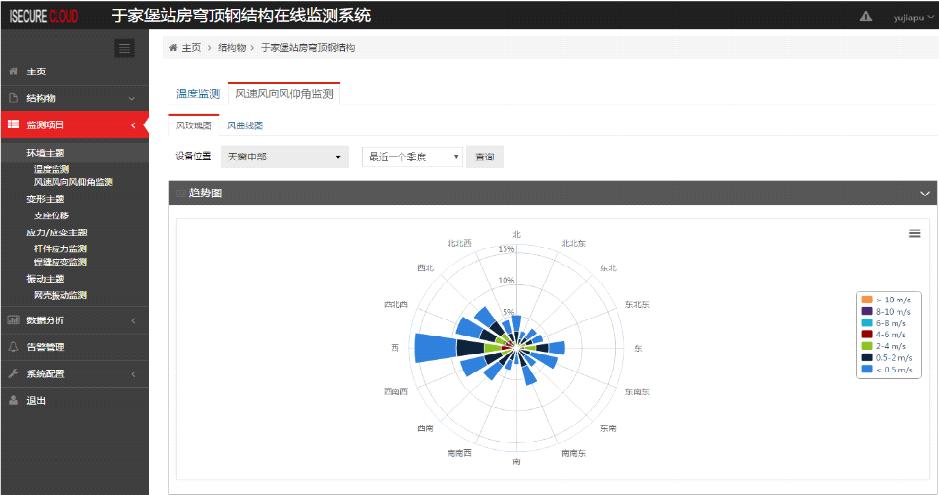Click 于家堡站房穹顶钢结构 breadcrumb link
939x495 pixels.
coord(308,47)
